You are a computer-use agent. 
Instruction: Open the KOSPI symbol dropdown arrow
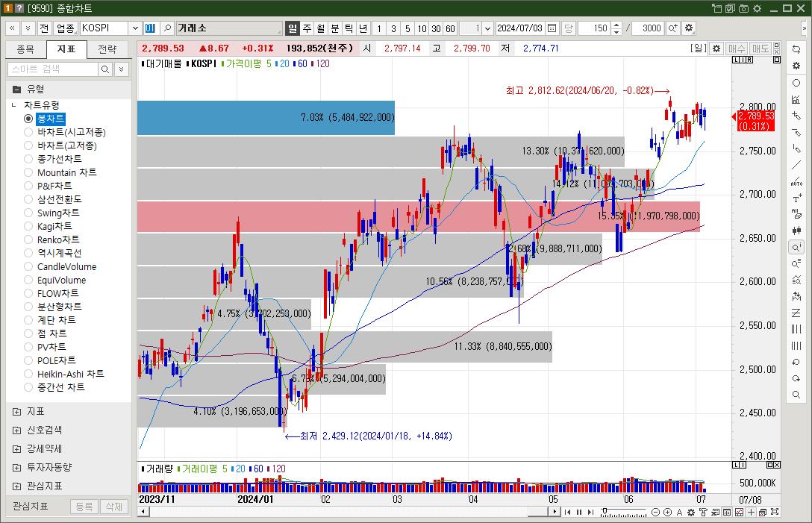[x=135, y=28]
